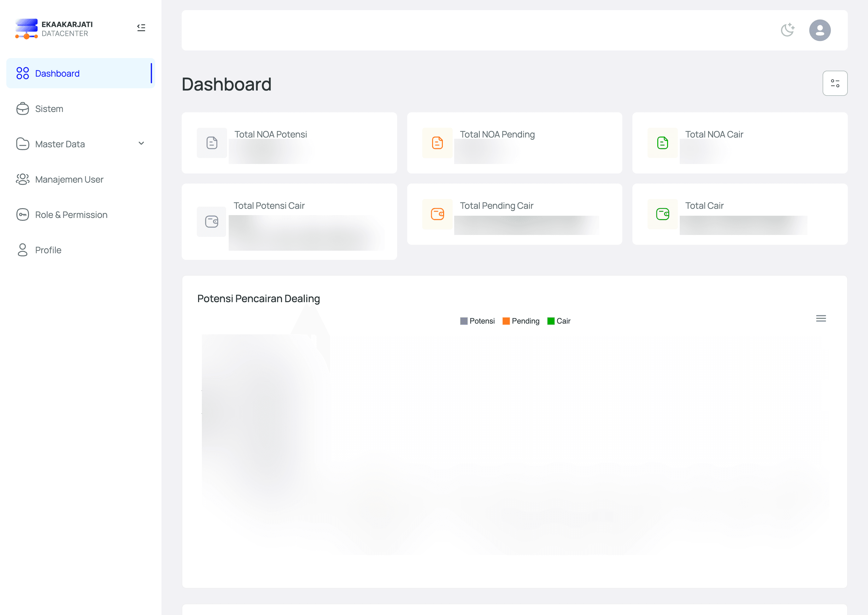This screenshot has width=868, height=615.
Task: Select the Dashboard menu item
Action: pos(81,73)
